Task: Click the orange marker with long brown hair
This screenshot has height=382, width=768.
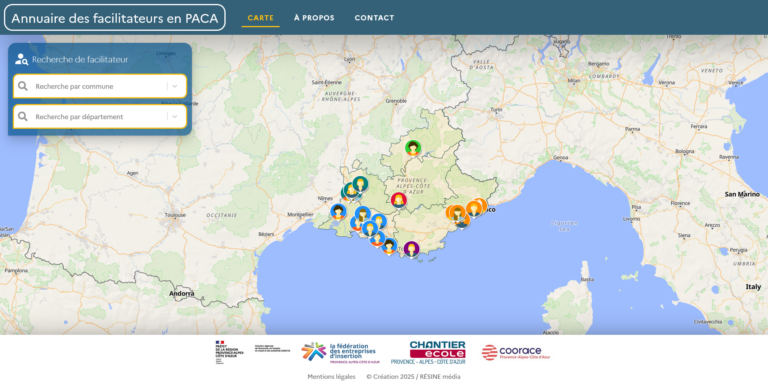Action: (x=457, y=213)
